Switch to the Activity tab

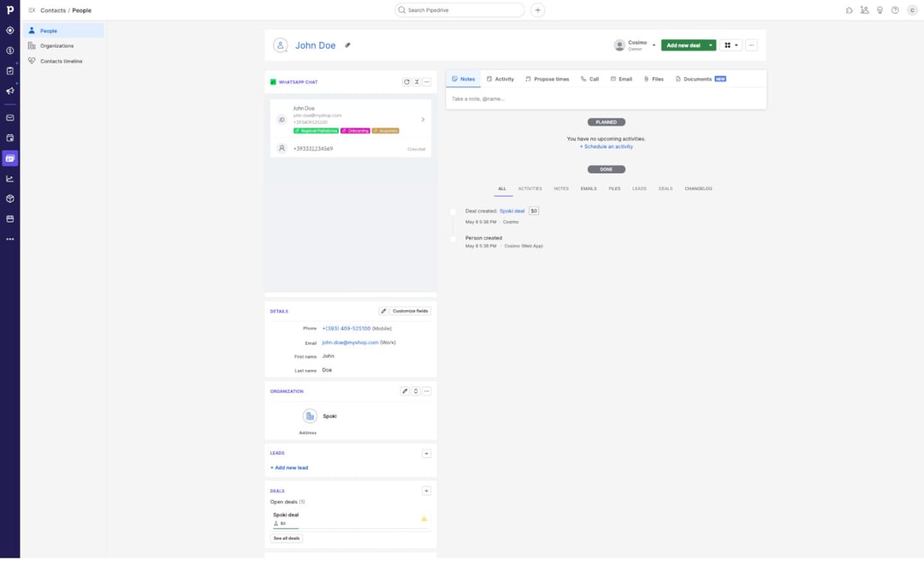coord(500,78)
